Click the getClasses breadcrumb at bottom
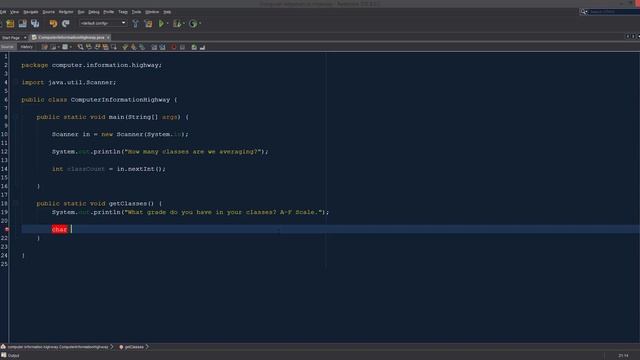Image resolution: width=640 pixels, height=360 pixels. pos(134,347)
